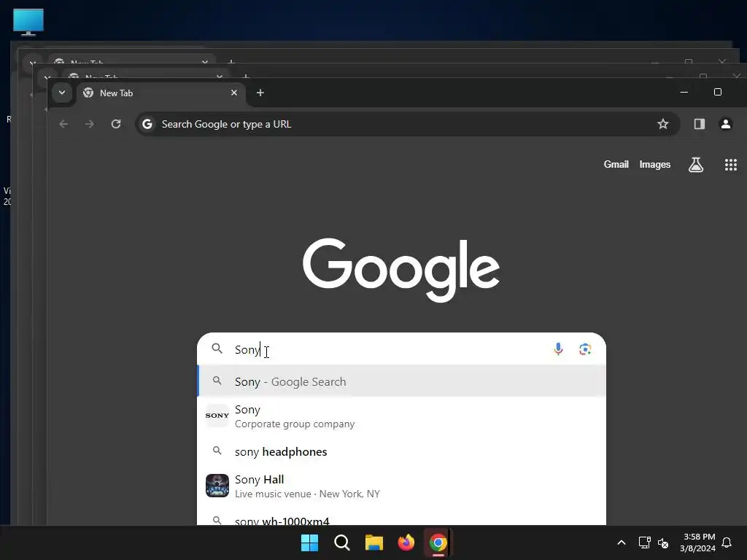Click the Sony Hall thumbnail image

click(217, 486)
